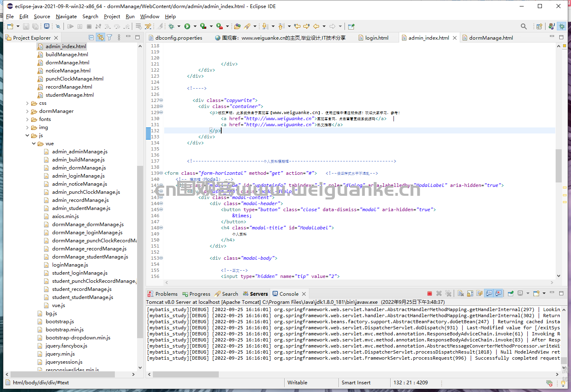Screen dimensions: 571x392
Task: Click the Search magnifier icon in the toolbar
Action: [524, 26]
